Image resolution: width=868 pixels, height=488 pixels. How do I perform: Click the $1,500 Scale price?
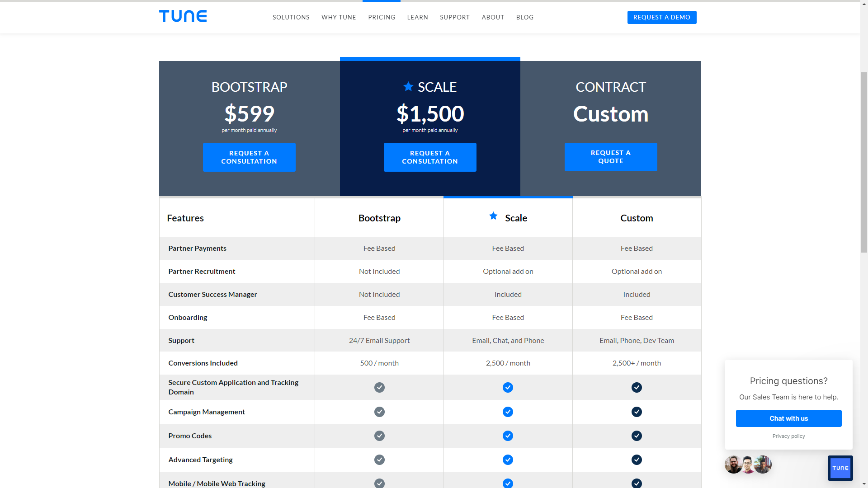(430, 113)
